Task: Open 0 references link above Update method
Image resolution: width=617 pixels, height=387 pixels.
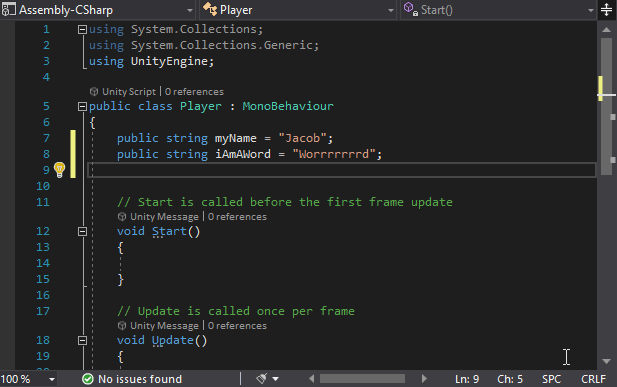Action: [237, 326]
